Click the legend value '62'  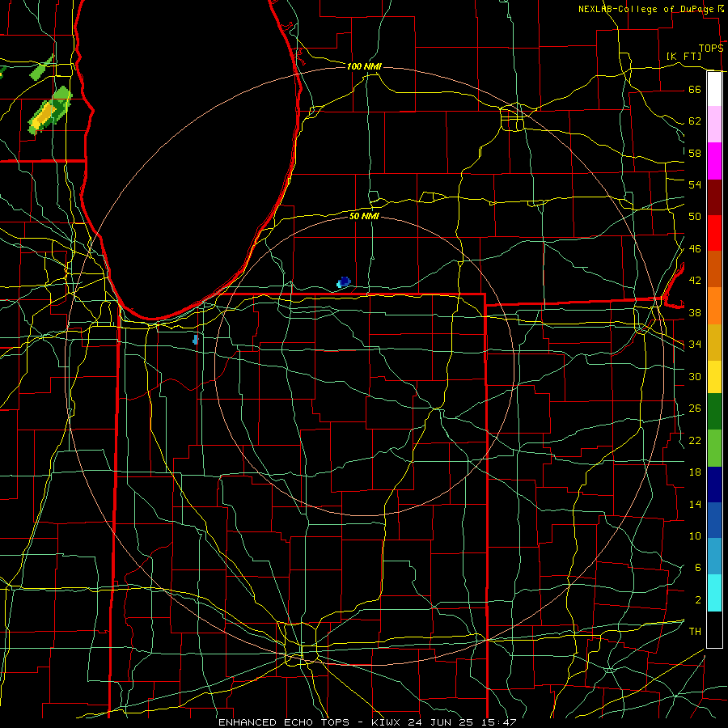click(x=695, y=121)
